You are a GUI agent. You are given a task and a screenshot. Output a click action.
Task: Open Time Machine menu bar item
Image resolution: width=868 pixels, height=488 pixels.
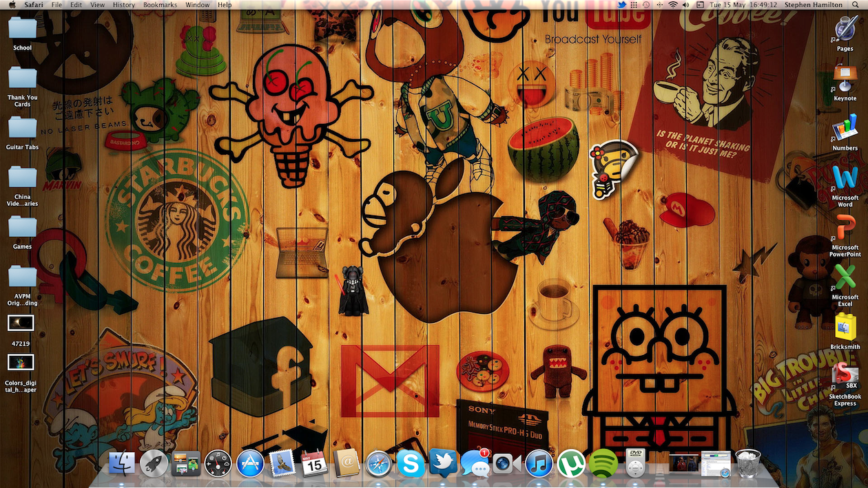click(646, 5)
